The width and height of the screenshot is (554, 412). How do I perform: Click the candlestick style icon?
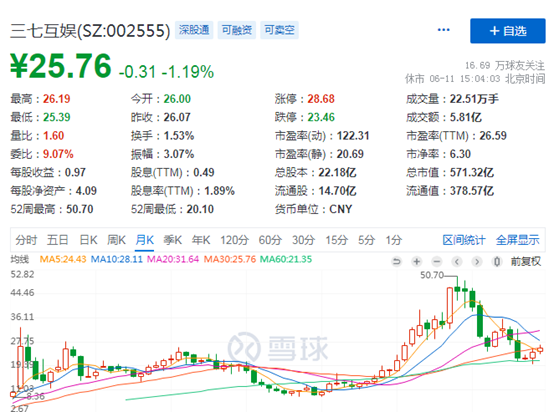click(x=497, y=261)
